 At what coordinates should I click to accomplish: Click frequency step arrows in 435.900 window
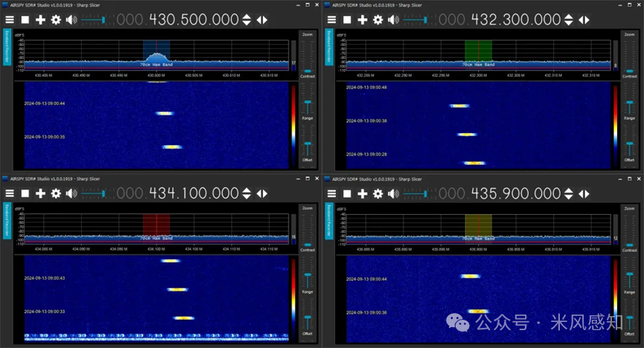pyautogui.click(x=568, y=193)
